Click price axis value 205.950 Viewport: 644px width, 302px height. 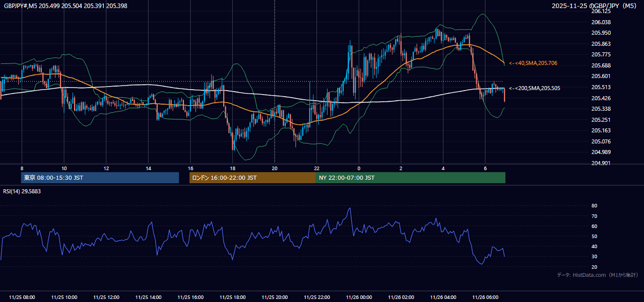(x=601, y=33)
